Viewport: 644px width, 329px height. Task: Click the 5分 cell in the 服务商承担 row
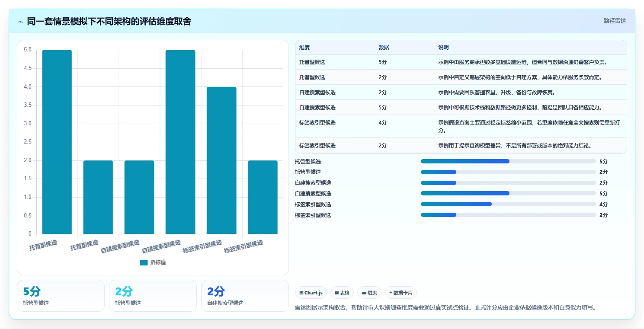(383, 62)
